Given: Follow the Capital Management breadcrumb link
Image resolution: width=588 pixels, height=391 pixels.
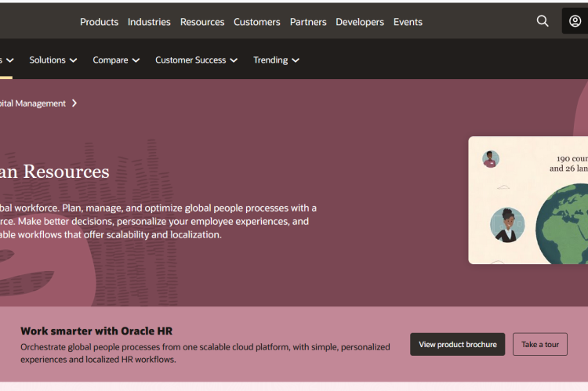Looking at the screenshot, I should [33, 103].
